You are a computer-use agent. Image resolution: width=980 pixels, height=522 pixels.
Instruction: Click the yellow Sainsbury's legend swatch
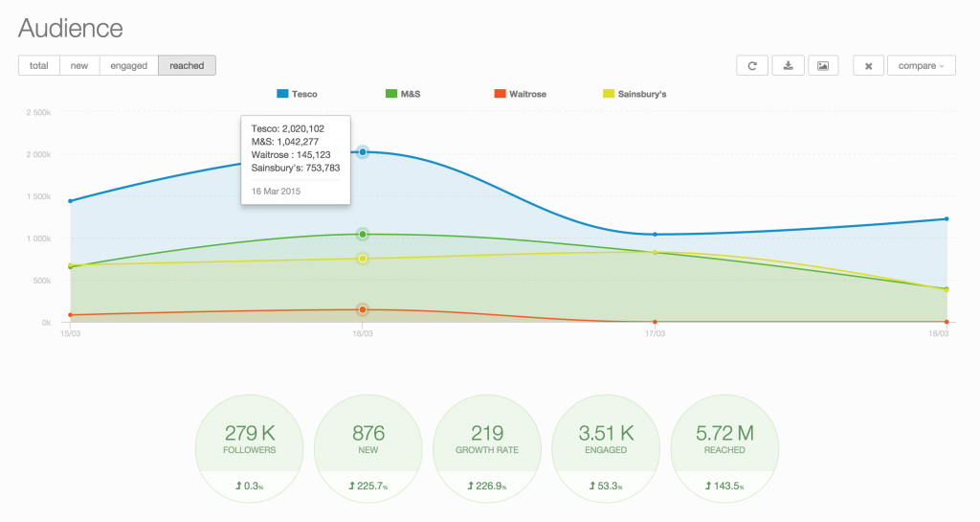pyautogui.click(x=608, y=94)
